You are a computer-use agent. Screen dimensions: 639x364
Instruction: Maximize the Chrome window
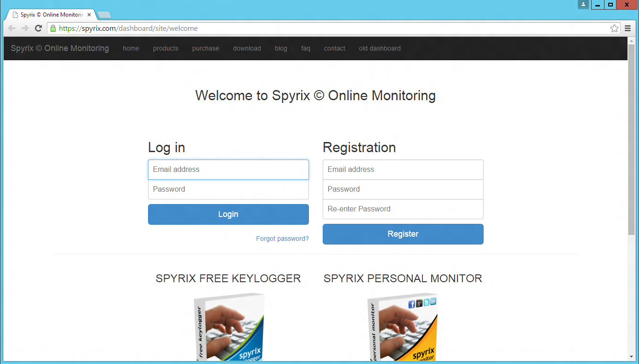coord(610,5)
